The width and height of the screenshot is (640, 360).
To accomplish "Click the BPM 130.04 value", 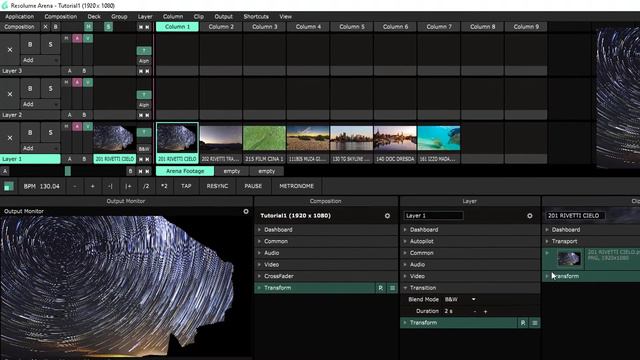I will pos(49,187).
